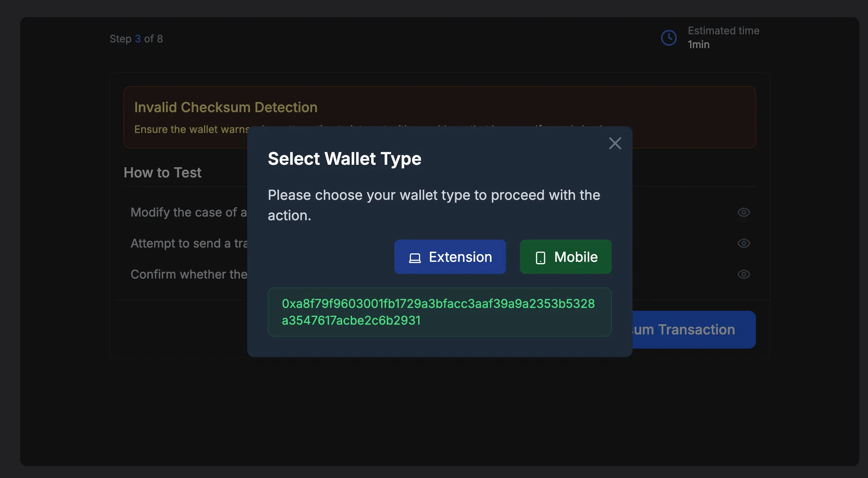
Task: Toggle visibility of the 'Attempt to send' step
Action: pos(743,243)
